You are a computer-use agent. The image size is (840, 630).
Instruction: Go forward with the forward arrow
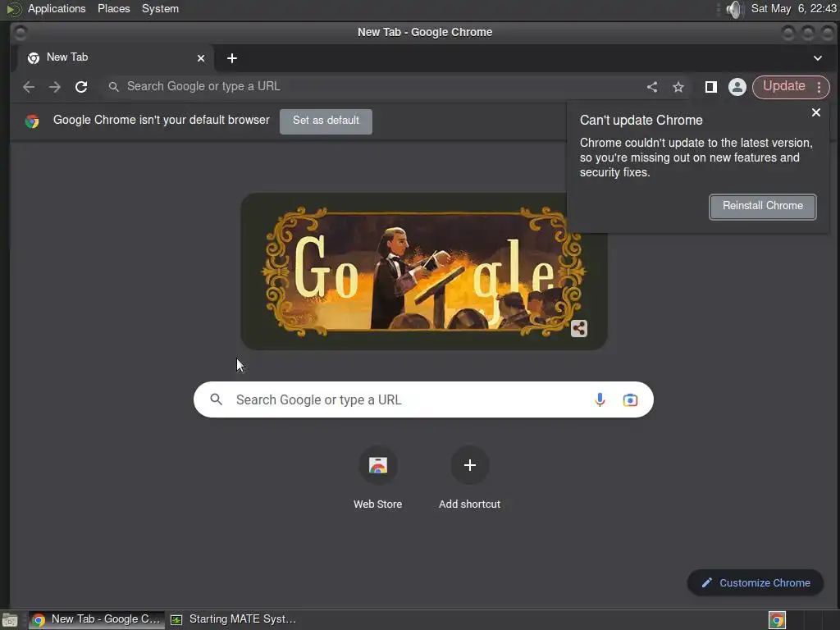point(55,87)
